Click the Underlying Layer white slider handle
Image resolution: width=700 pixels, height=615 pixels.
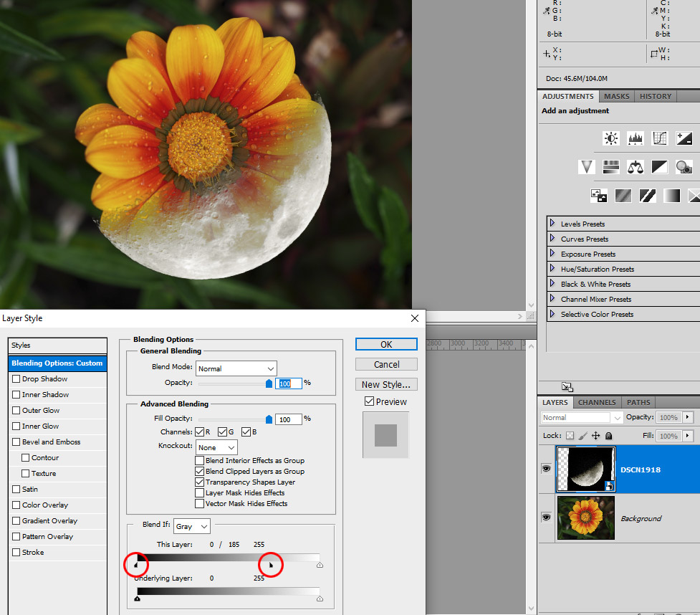tap(320, 599)
